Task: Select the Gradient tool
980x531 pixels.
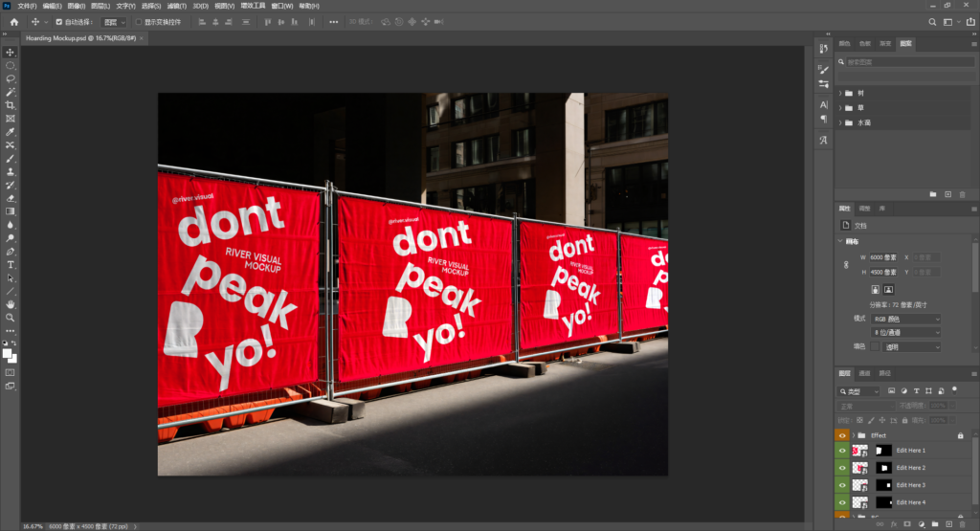Action: (10, 211)
